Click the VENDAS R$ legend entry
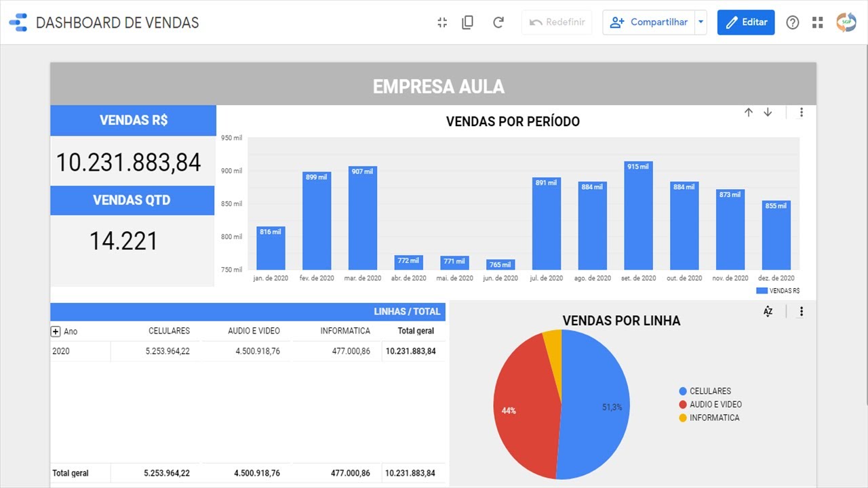 click(x=778, y=291)
